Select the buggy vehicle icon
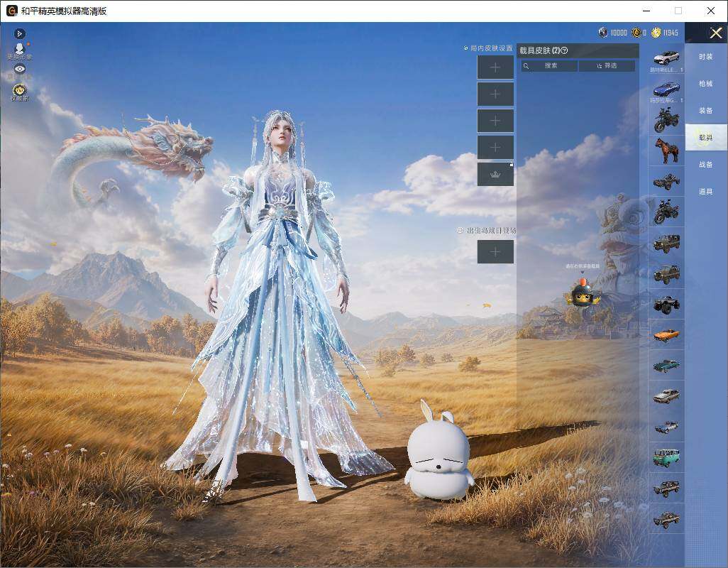Screen dimensions: 728x568 [x=666, y=181]
